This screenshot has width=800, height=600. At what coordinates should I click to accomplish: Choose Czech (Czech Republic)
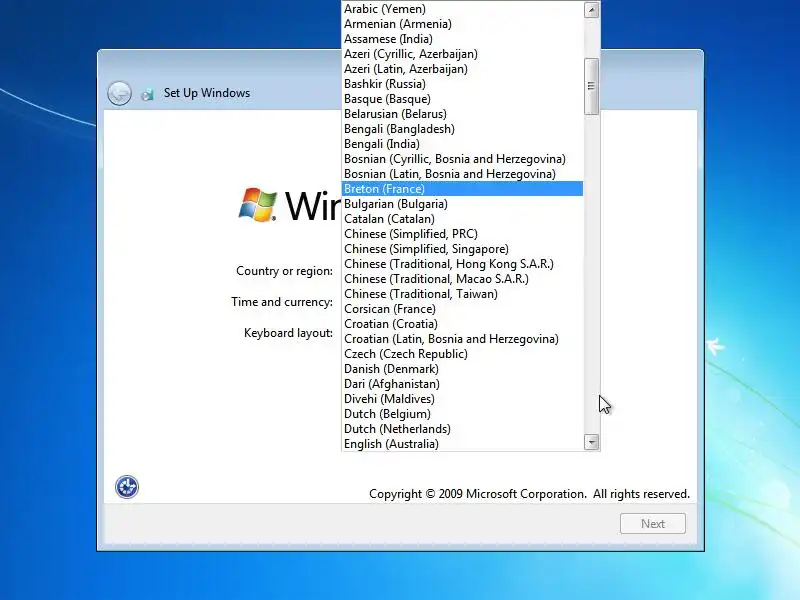pos(462,354)
